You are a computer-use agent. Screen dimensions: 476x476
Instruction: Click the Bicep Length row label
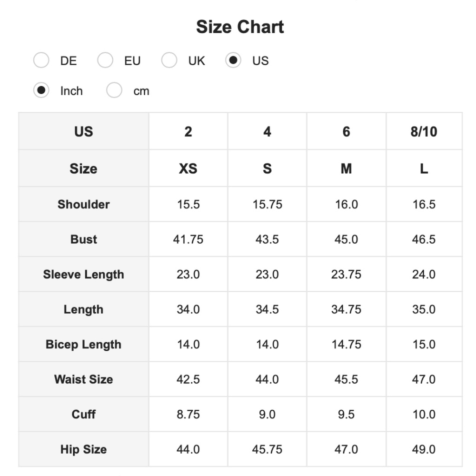point(84,344)
